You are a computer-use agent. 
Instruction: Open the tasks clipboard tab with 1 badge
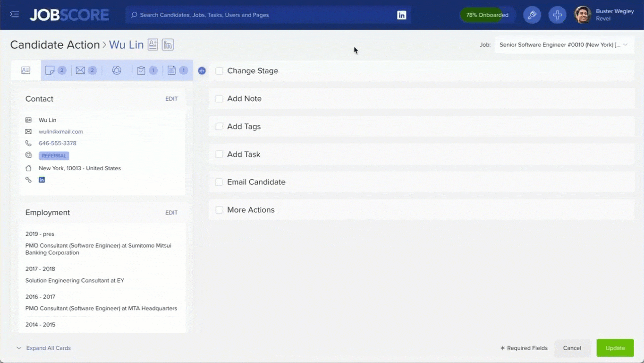(x=147, y=70)
